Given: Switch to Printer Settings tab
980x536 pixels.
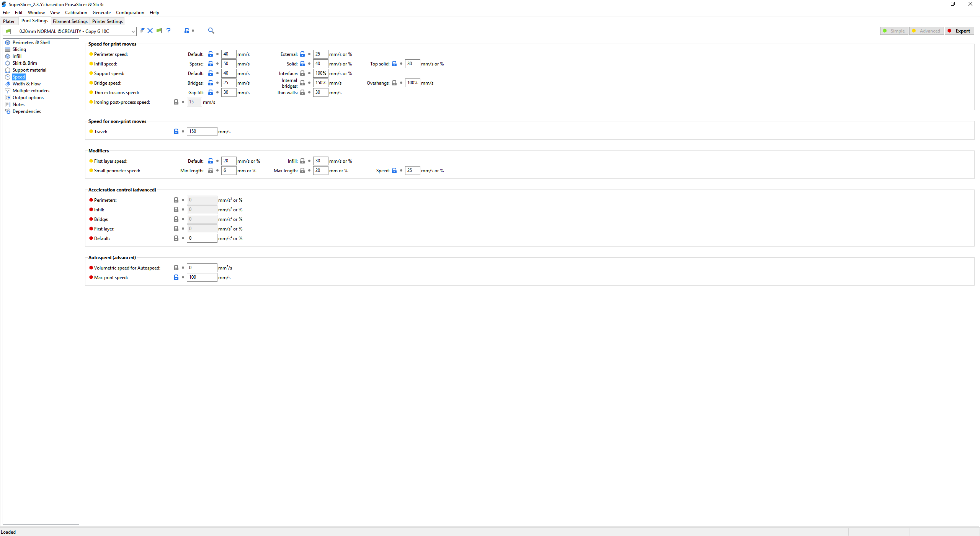Looking at the screenshot, I should pos(107,21).
